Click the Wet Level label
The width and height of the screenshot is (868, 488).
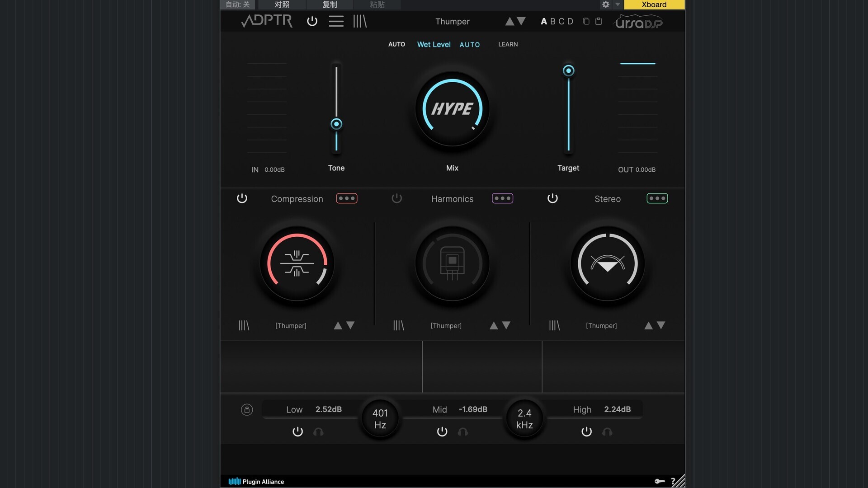[x=434, y=44]
